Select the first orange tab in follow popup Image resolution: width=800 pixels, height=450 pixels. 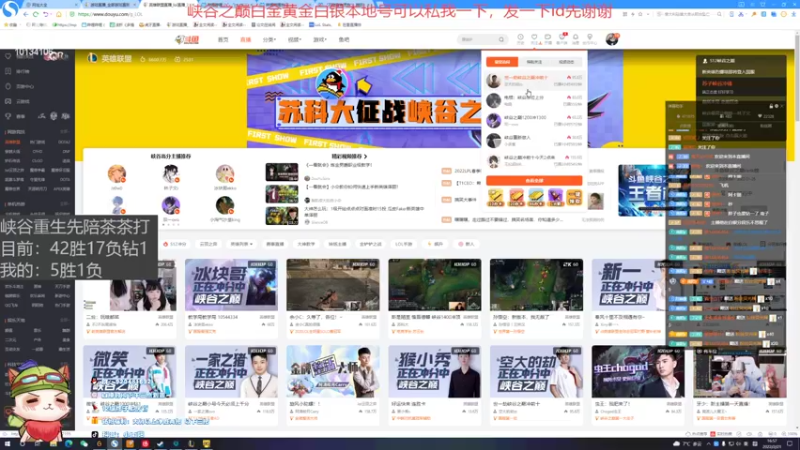point(502,62)
